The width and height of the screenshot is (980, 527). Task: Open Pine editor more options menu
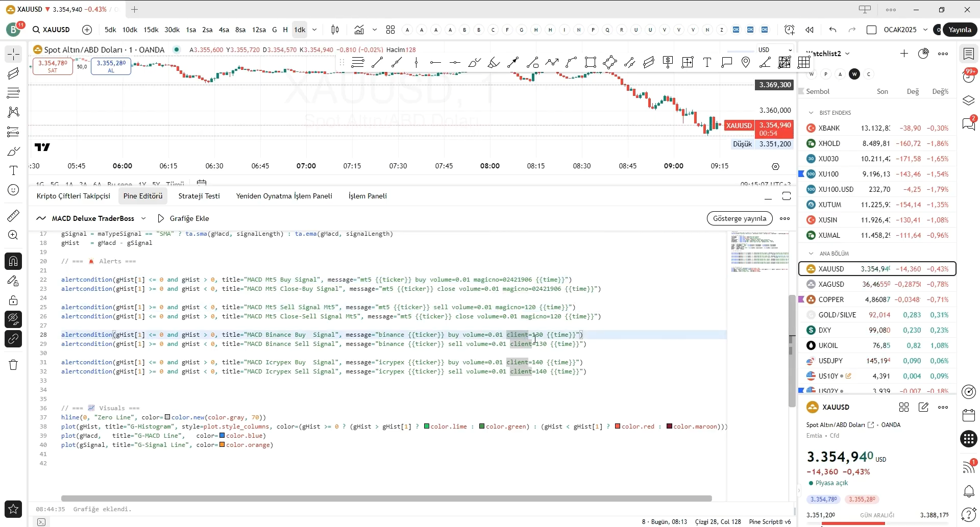click(785, 218)
